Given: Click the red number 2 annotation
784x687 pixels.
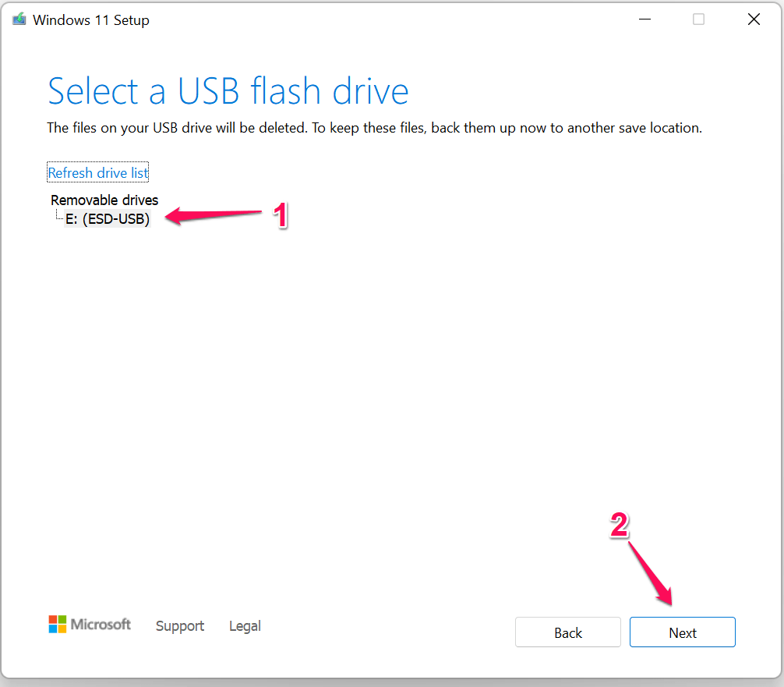Looking at the screenshot, I should [619, 526].
